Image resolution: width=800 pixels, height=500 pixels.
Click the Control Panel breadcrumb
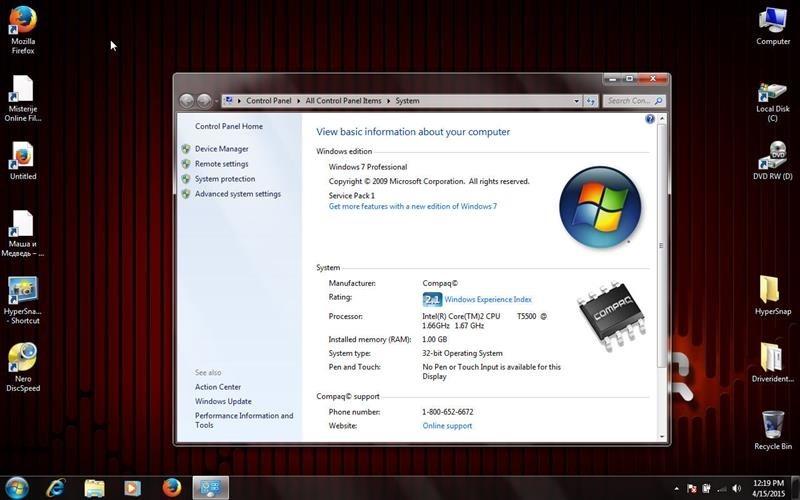pos(268,101)
